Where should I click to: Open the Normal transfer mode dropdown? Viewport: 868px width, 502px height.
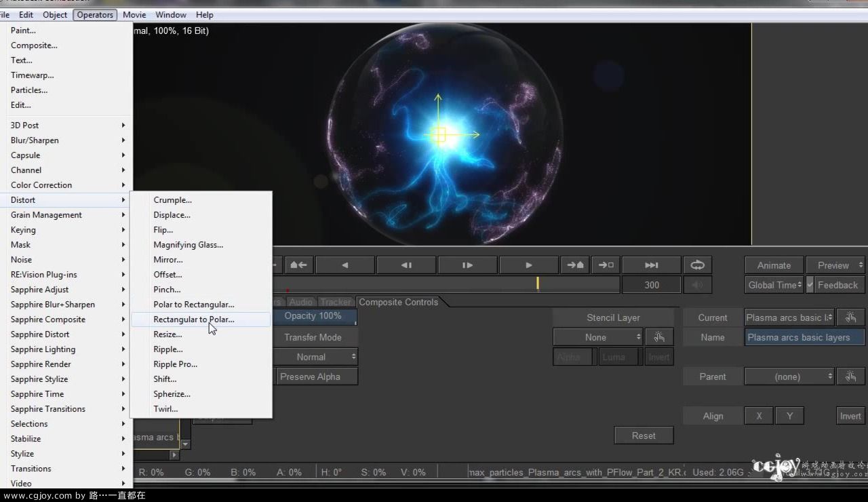point(316,357)
